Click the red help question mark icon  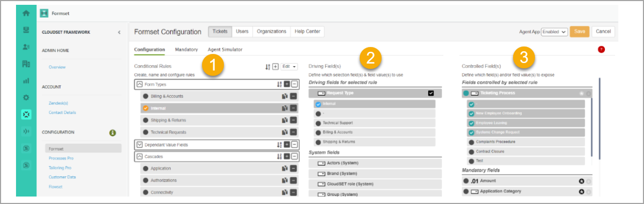coord(601,50)
